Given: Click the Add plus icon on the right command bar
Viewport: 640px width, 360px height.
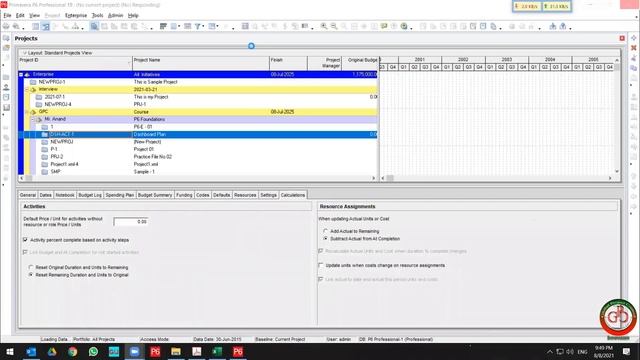Looking at the screenshot, I should (633, 38).
